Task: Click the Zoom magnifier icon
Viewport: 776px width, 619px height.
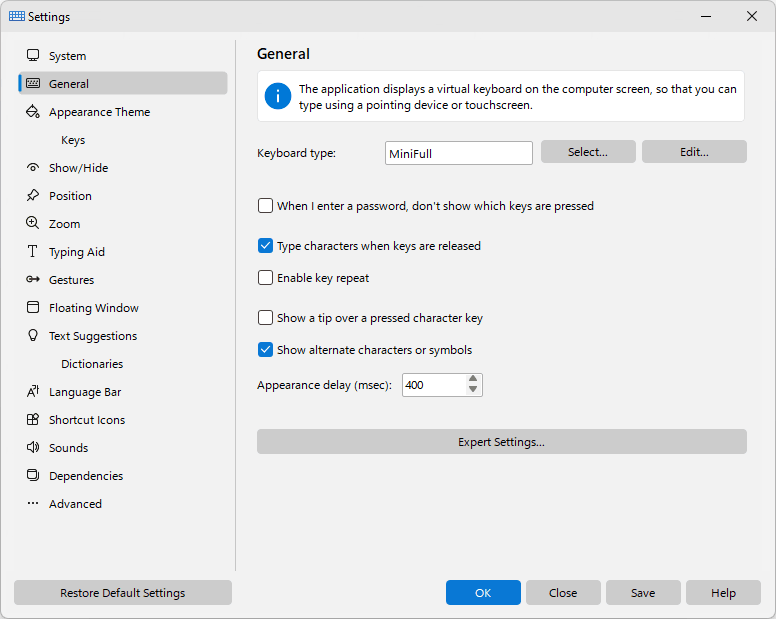Action: 33,223
